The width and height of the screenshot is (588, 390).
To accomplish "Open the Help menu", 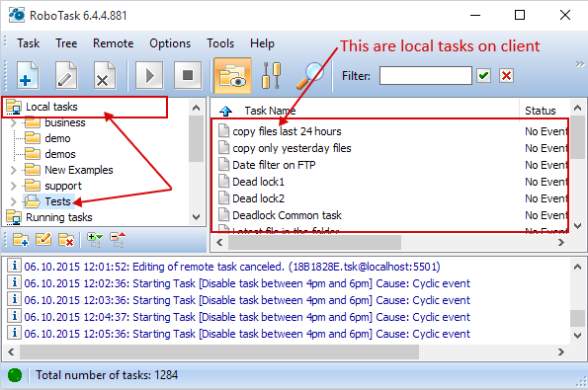I will click(262, 43).
